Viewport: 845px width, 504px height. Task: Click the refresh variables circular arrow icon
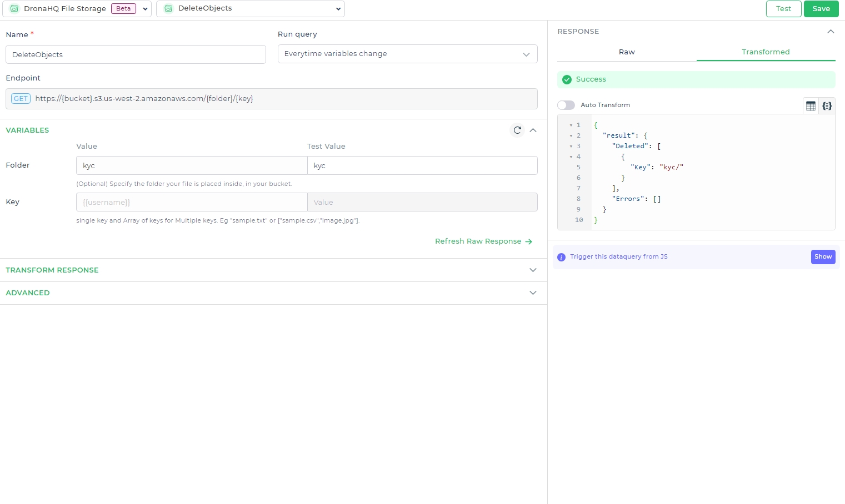pyautogui.click(x=517, y=130)
